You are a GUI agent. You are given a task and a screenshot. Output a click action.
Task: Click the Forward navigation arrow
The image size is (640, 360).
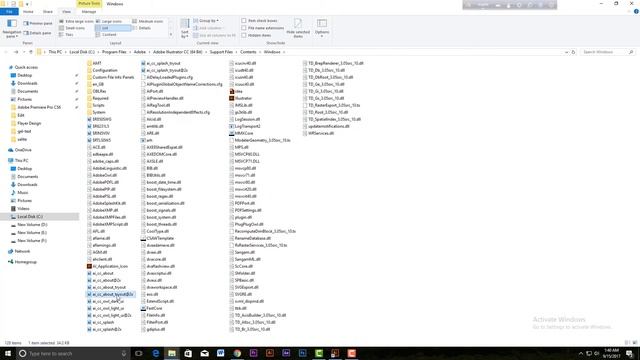click(x=16, y=52)
